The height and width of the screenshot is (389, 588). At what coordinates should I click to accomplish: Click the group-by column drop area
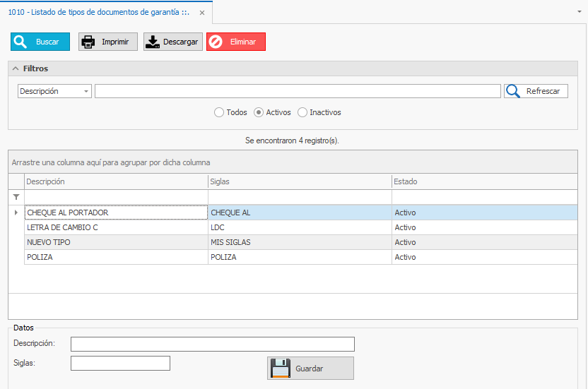pos(293,162)
